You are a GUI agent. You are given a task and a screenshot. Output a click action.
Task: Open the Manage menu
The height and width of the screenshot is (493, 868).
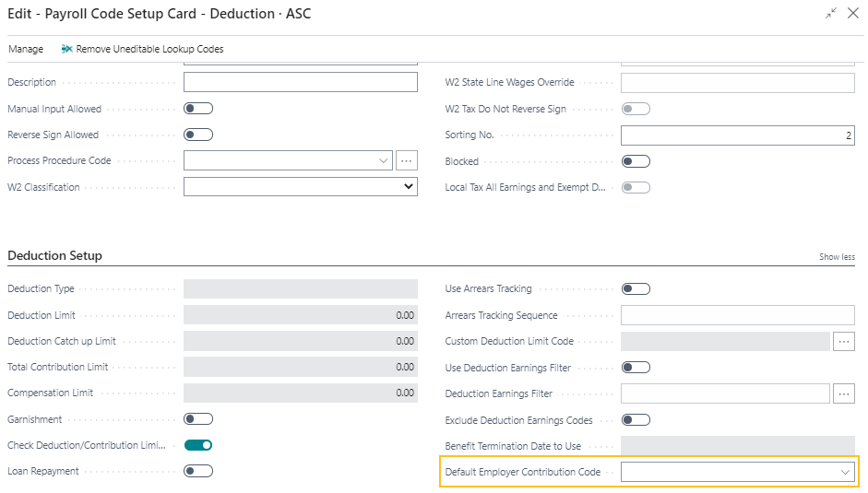(26, 49)
